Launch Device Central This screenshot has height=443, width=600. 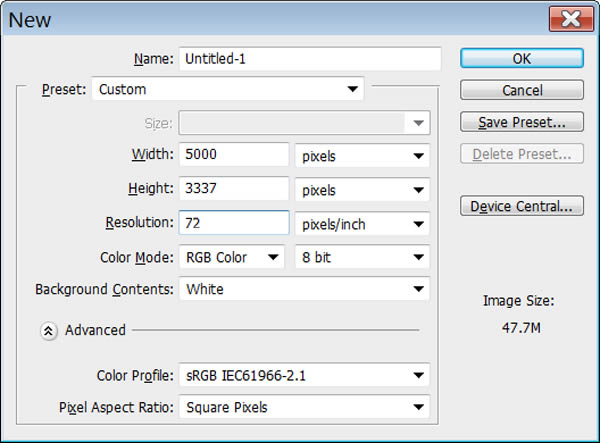click(522, 206)
